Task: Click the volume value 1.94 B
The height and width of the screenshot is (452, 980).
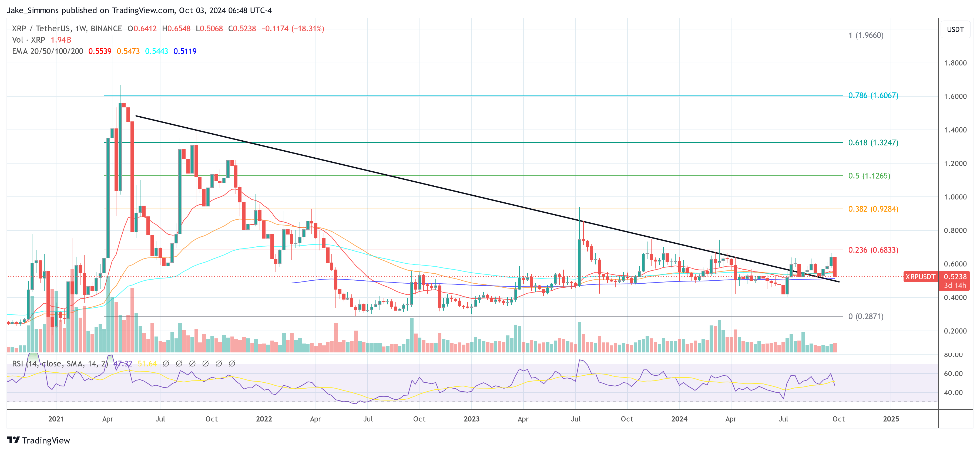Action: pyautogui.click(x=61, y=40)
